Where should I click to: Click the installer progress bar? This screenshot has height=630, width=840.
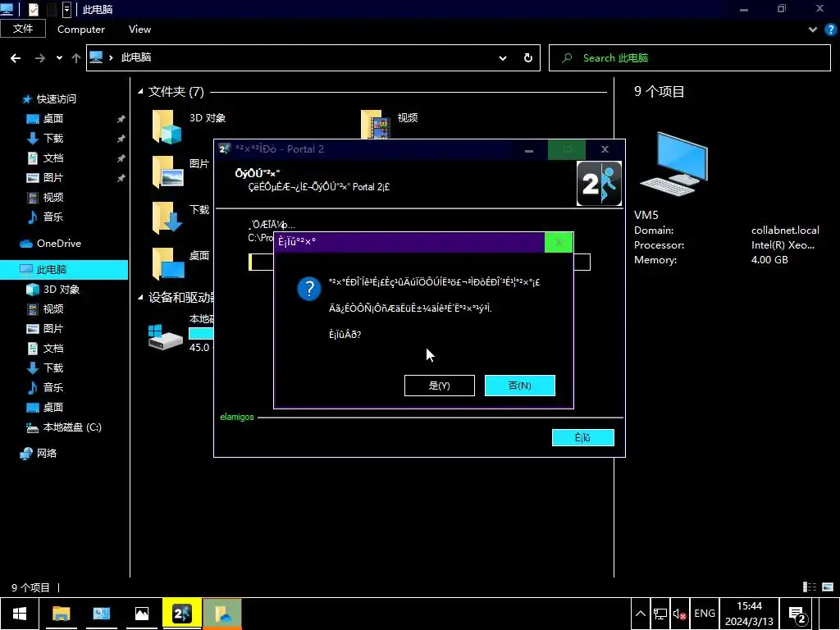(x=419, y=262)
